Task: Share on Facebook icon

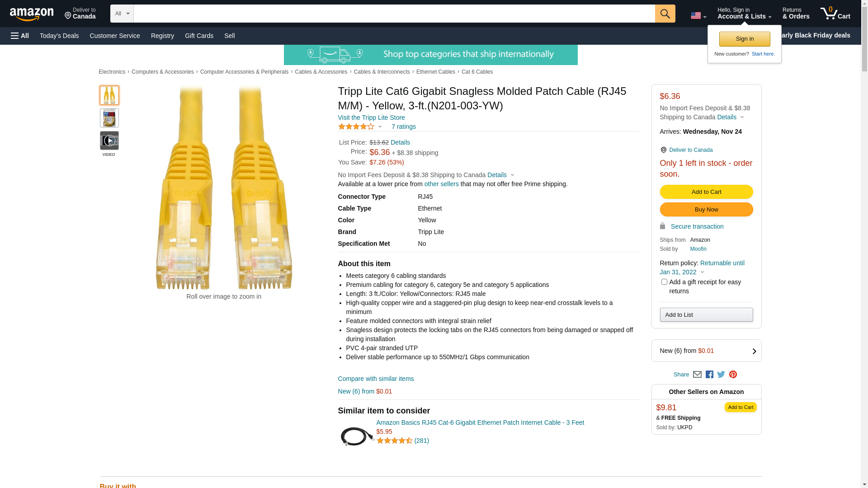Action: [709, 375]
